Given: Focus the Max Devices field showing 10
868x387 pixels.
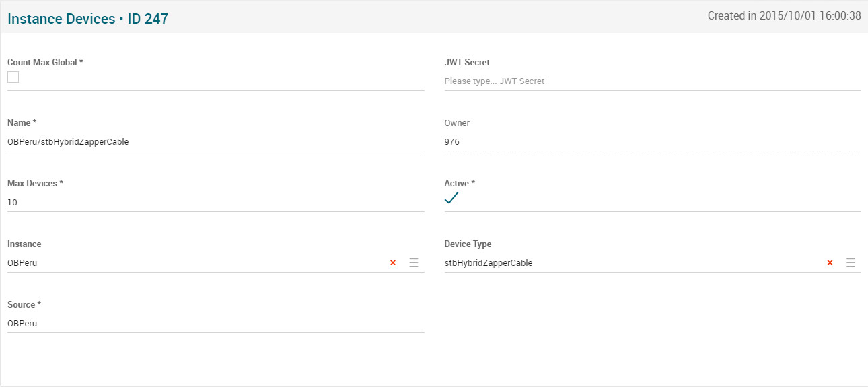Looking at the screenshot, I should 215,203.
